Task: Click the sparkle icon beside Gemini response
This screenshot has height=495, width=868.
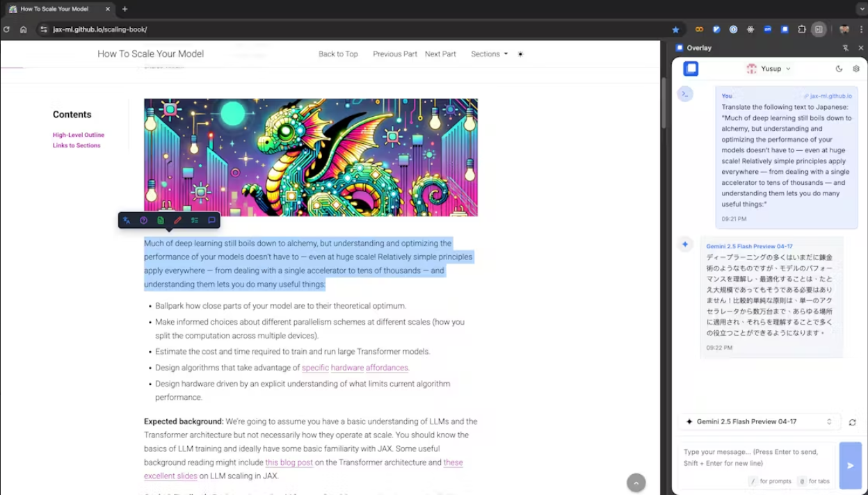Action: tap(685, 244)
